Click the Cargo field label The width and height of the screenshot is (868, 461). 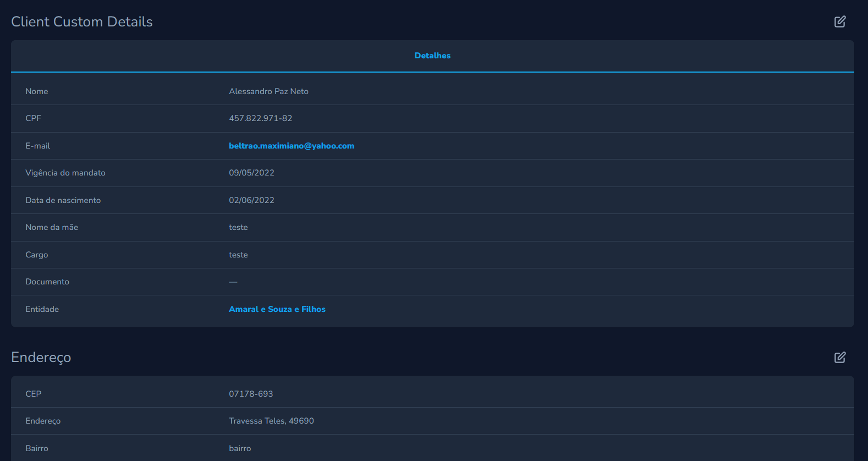tap(37, 255)
